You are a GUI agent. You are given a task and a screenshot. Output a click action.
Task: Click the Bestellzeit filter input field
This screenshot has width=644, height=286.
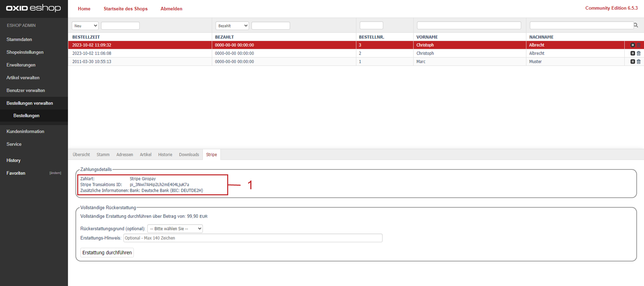(120, 26)
